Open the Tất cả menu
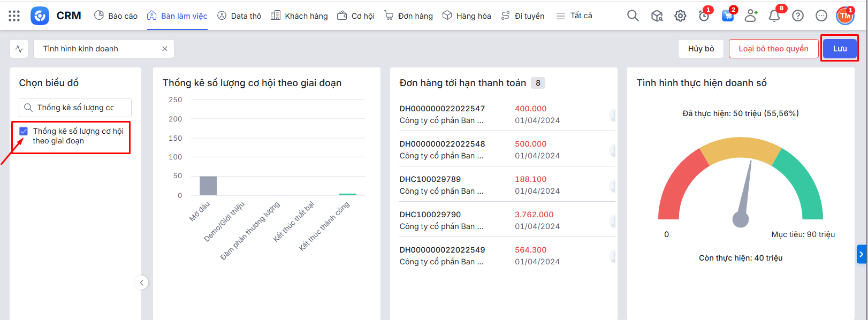 574,16
